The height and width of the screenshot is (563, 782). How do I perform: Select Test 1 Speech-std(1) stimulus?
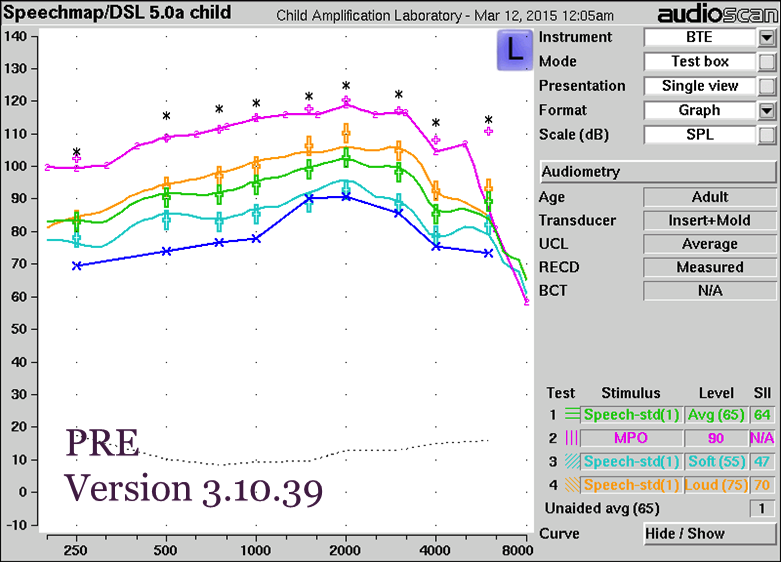631,415
